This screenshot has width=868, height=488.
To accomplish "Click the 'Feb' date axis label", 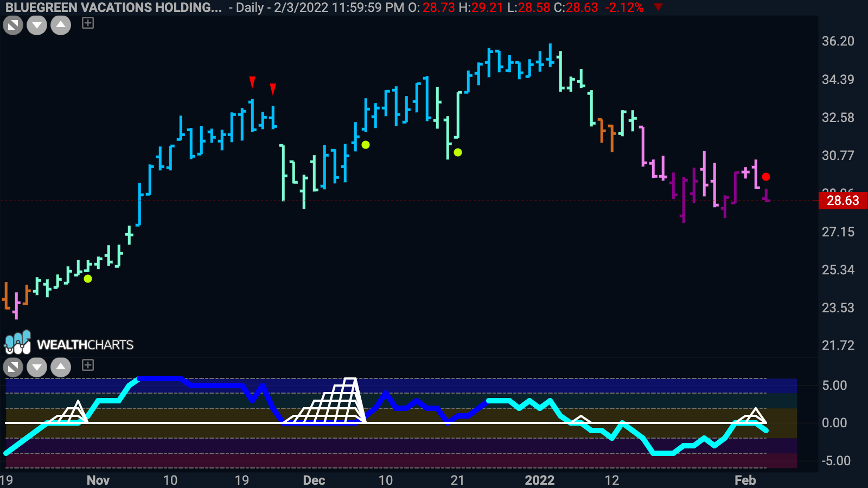I will (745, 480).
